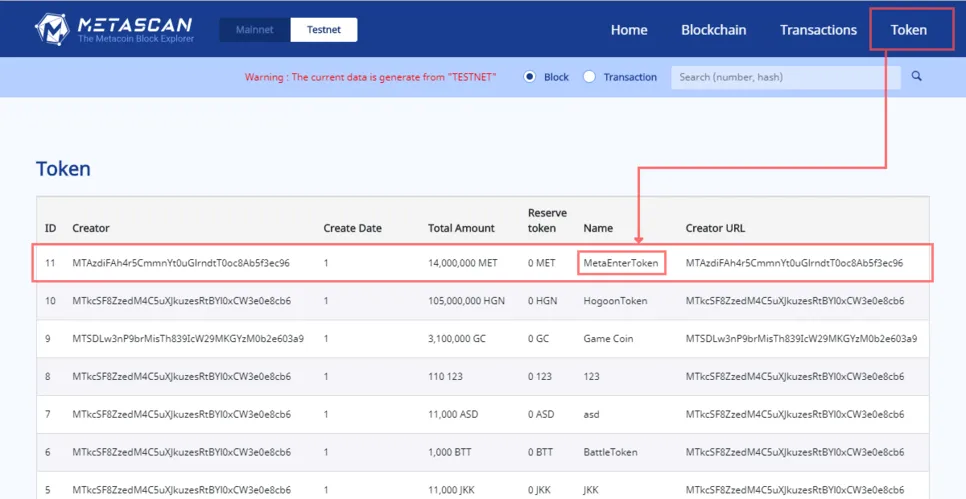This screenshot has height=499, width=966.
Task: Switch to Testnet network
Action: (x=324, y=30)
